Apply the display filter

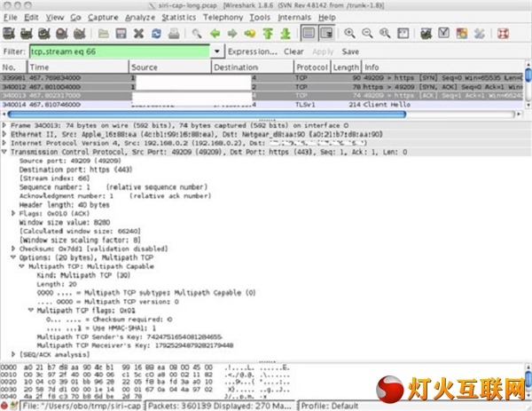(x=323, y=51)
